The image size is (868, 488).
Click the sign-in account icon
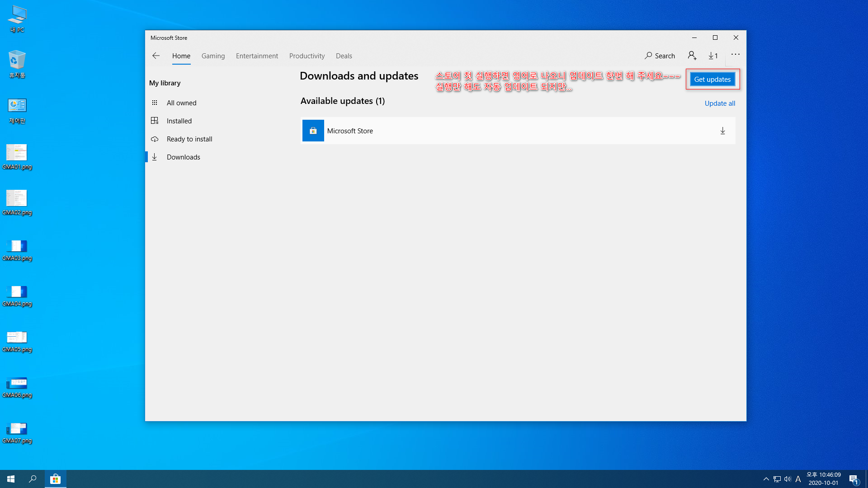pos(692,56)
